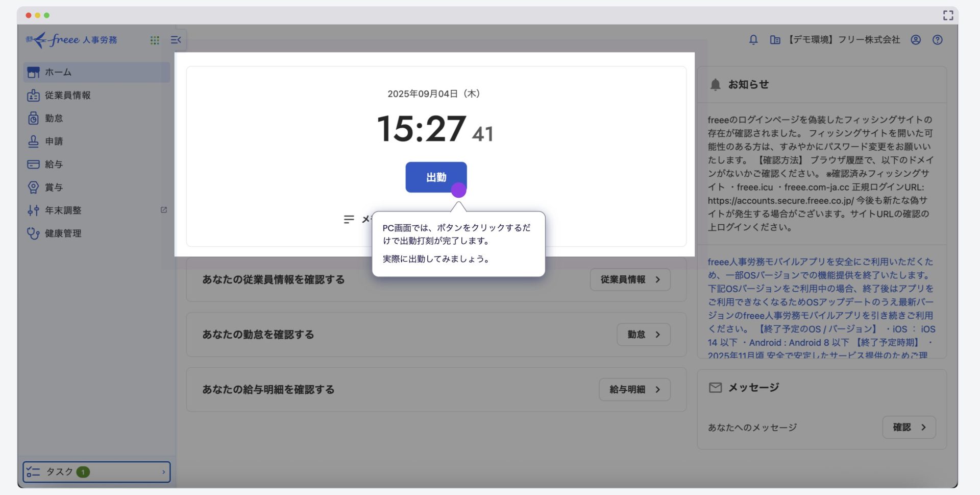Expand the タスク panel

(x=163, y=472)
